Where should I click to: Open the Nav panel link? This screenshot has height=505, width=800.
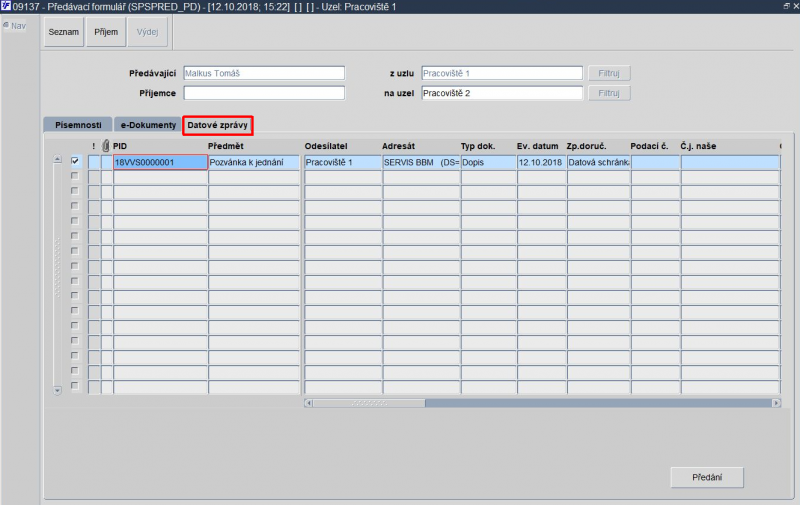15,26
